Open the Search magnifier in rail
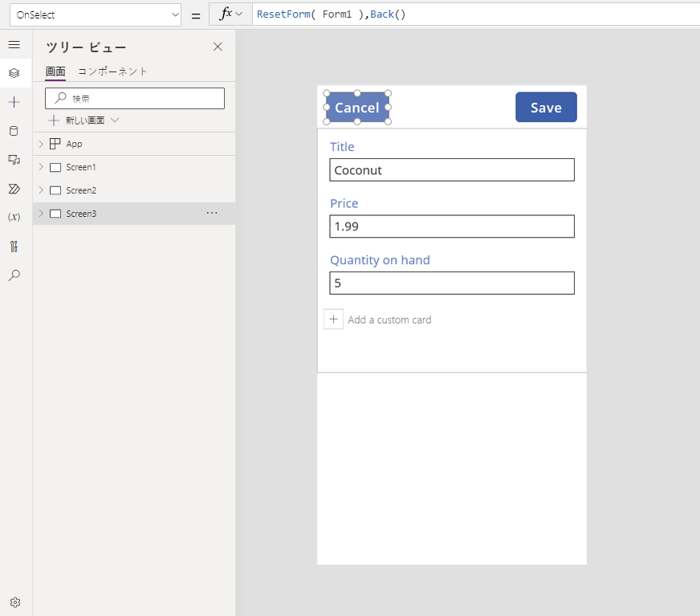This screenshot has height=616, width=700. point(14,275)
